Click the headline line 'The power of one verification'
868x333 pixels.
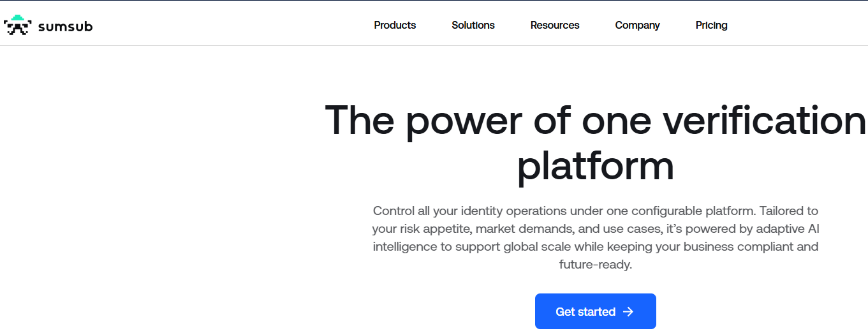coord(595,120)
